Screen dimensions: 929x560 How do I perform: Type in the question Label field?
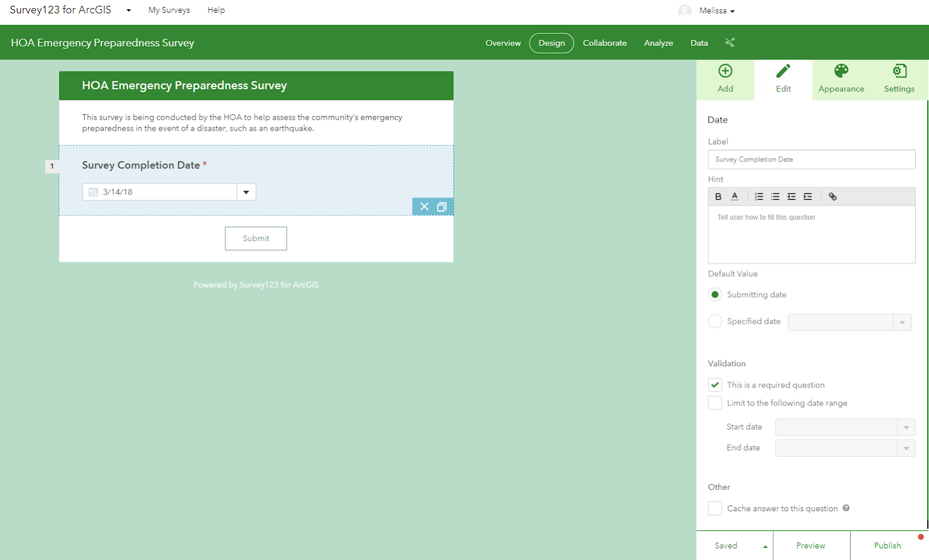[811, 159]
